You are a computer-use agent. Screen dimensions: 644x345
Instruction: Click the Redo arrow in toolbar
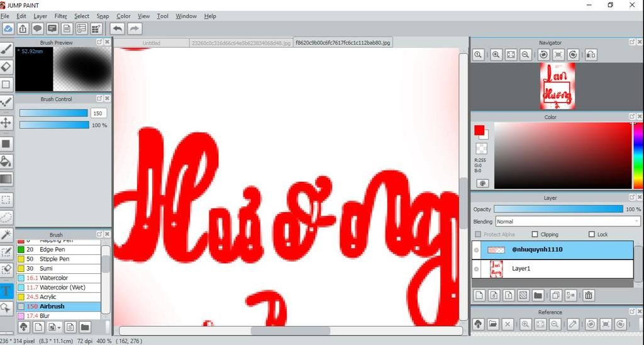pyautogui.click(x=135, y=28)
